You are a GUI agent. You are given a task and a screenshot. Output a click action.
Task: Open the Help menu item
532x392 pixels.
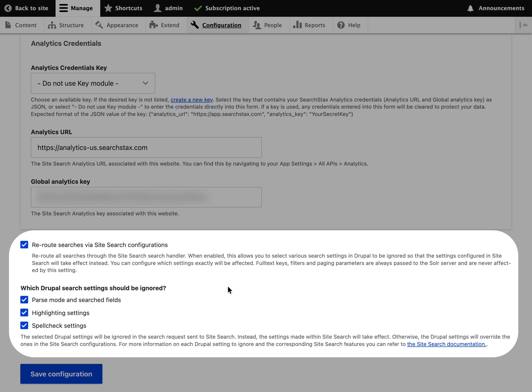click(350, 25)
